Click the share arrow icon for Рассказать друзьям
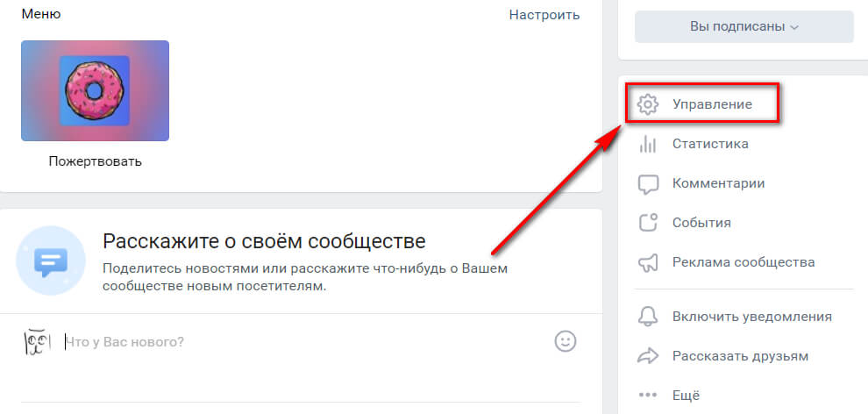Image resolution: width=868 pixels, height=414 pixels. pyautogui.click(x=648, y=356)
